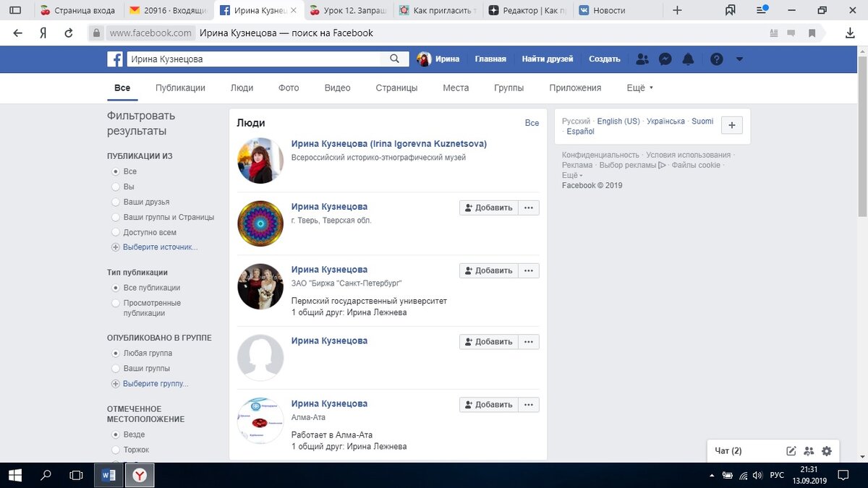Switch to the 'Группы' tab
The width and height of the screenshot is (868, 488).
(x=509, y=87)
